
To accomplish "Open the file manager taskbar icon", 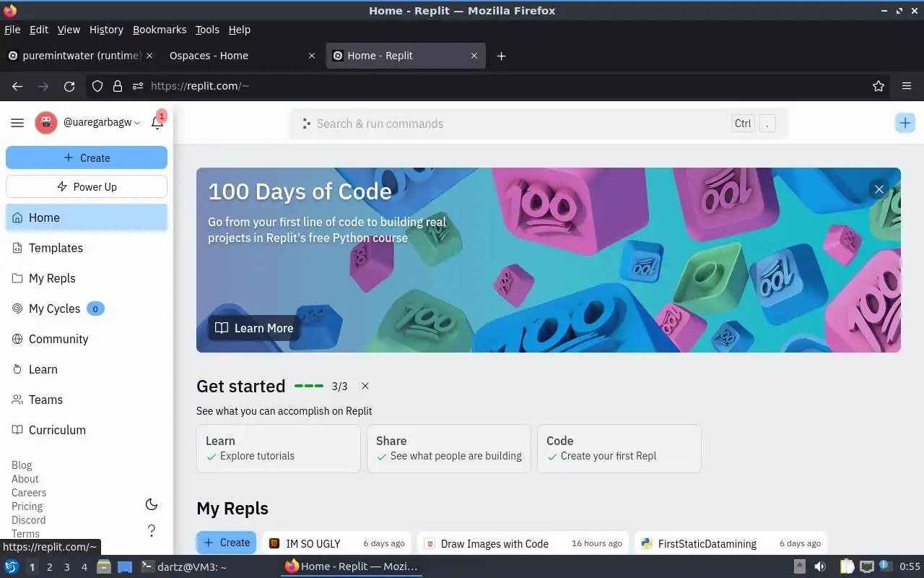I will tap(103, 566).
